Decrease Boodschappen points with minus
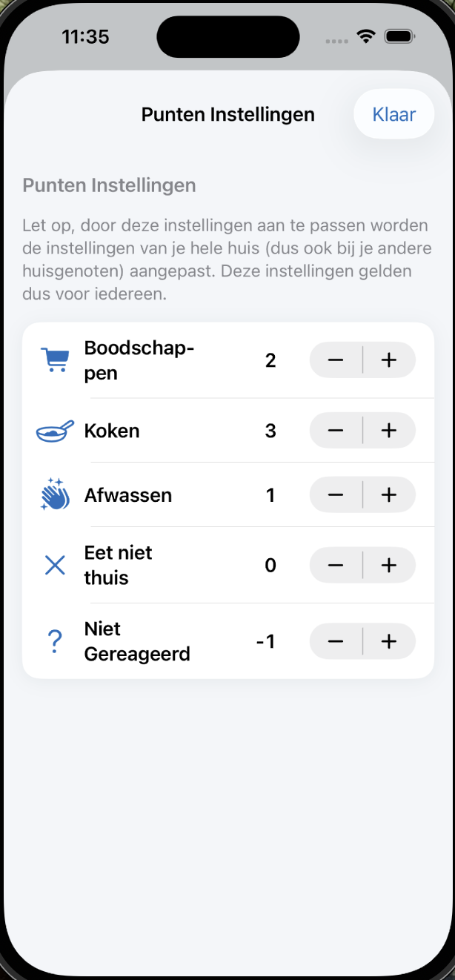 coord(336,360)
